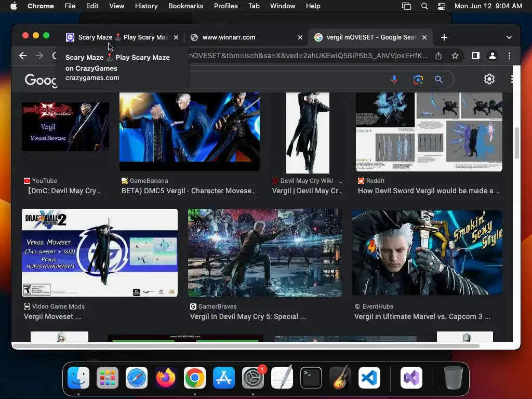Click 'Vergil In Devil May Cry 5: Special' link
The width and height of the screenshot is (532, 399).
pos(248,316)
